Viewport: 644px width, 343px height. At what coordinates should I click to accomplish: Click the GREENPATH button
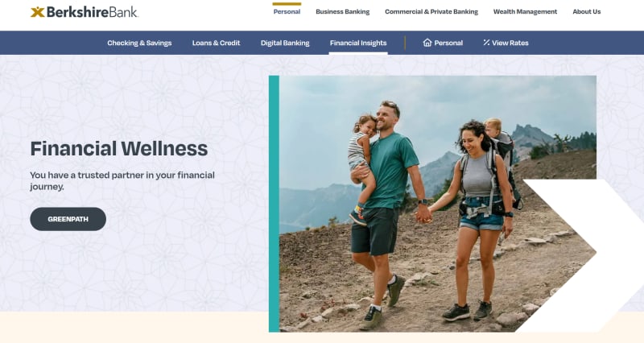[68, 219]
